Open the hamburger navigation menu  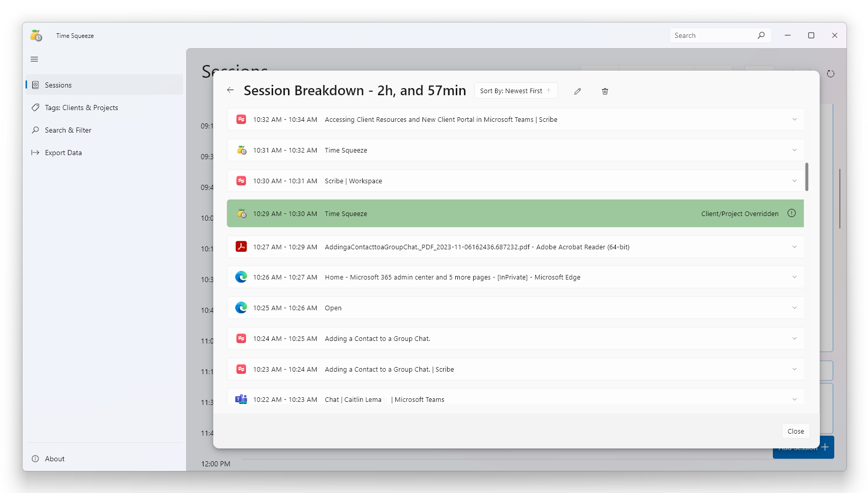[34, 59]
